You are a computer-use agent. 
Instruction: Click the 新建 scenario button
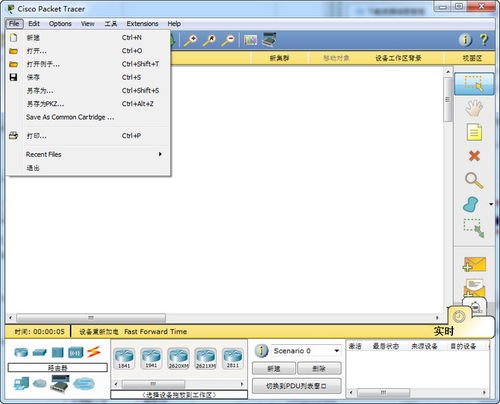274,369
